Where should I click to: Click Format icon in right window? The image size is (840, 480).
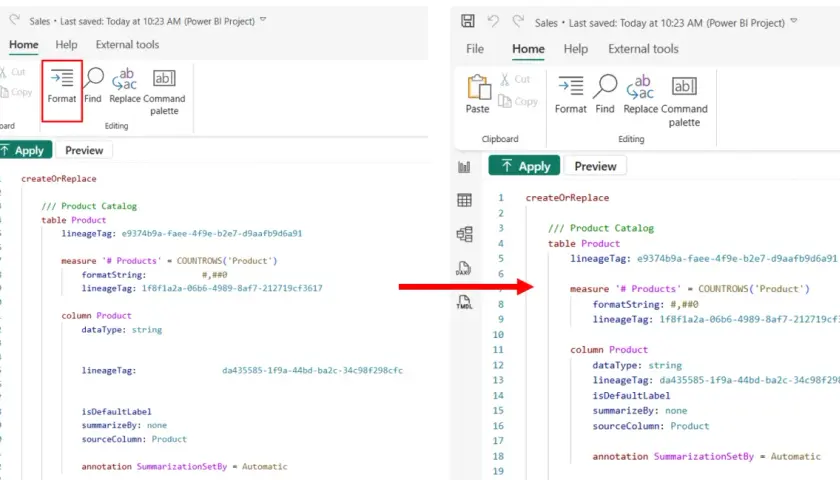pos(571,86)
